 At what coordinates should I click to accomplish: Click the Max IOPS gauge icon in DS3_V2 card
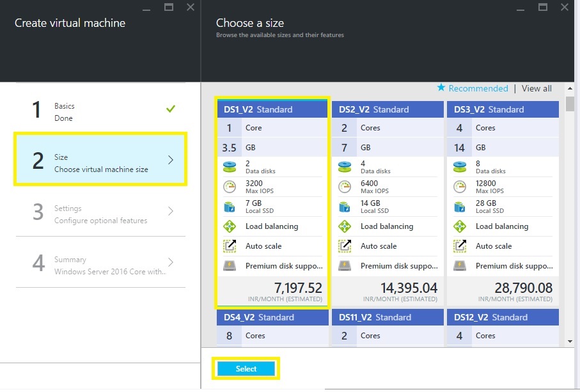(459, 187)
